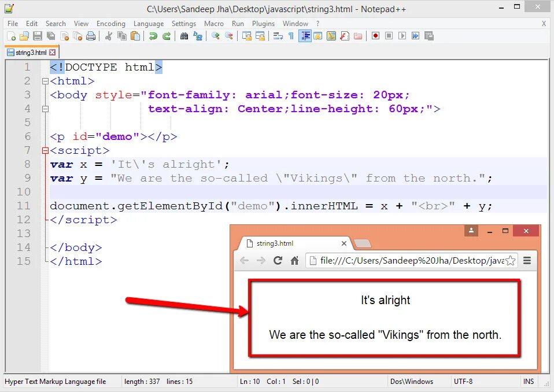Click the INS insert mode status indicator
The height and width of the screenshot is (392, 554).
[x=528, y=382]
